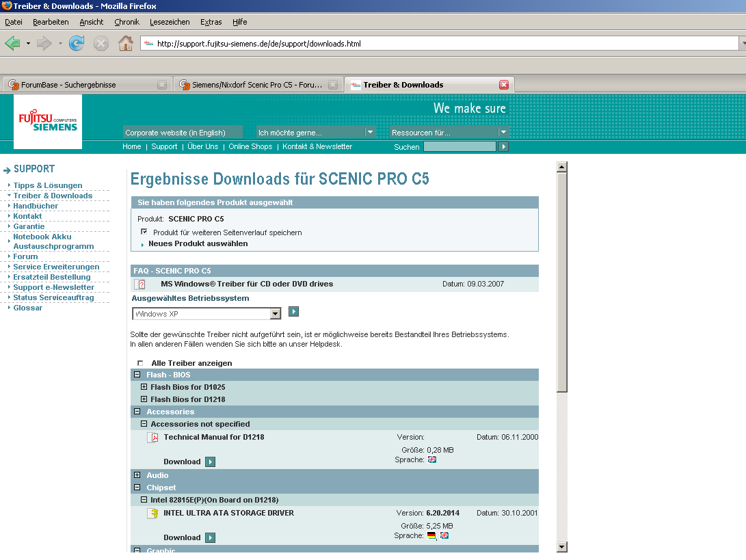This screenshot has width=746, height=560.
Task: Open the Ansicht menu
Action: click(x=92, y=22)
